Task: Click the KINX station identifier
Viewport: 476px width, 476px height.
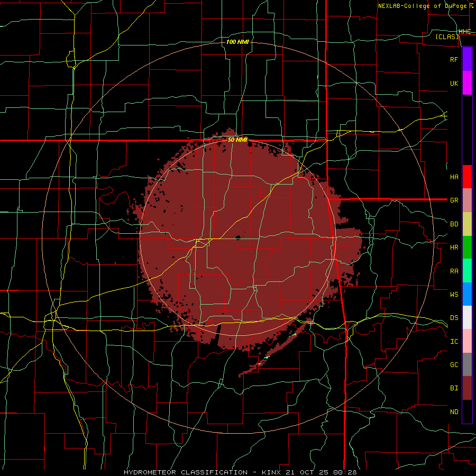Action: 271,472
